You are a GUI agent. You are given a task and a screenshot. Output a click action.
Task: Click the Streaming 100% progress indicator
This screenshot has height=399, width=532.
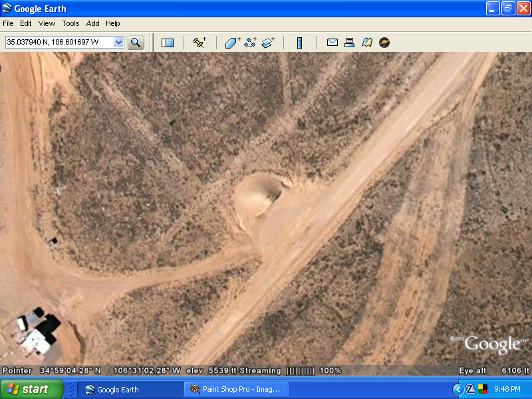(291, 370)
